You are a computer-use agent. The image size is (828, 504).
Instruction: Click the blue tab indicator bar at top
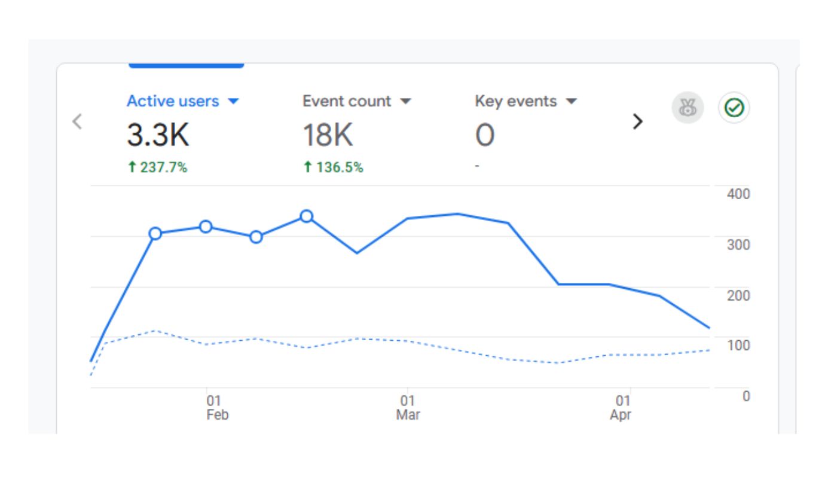[x=186, y=65]
